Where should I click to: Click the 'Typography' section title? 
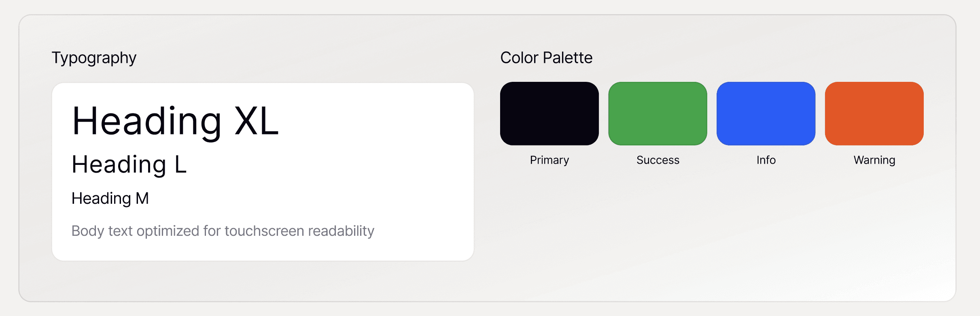pyautogui.click(x=94, y=58)
